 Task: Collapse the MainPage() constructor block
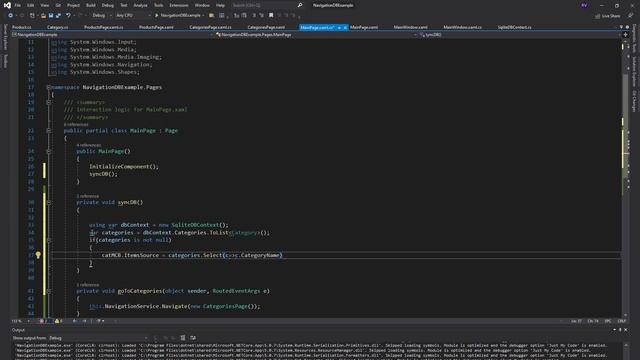pos(49,151)
